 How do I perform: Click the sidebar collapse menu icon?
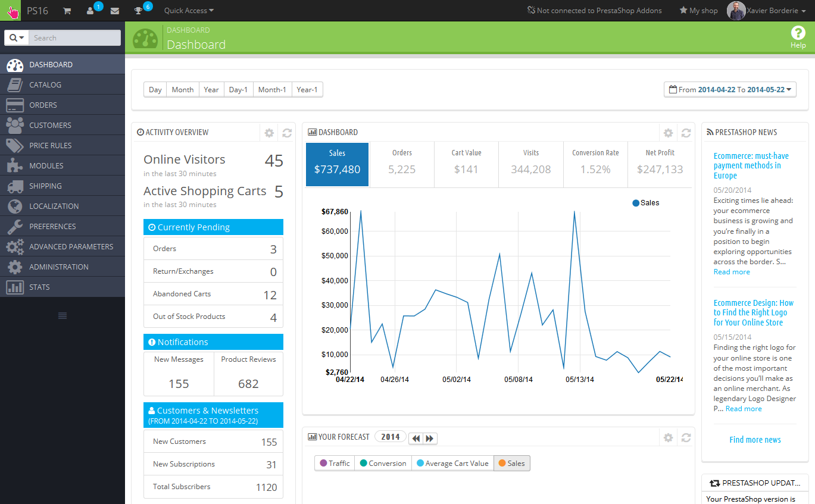(63, 315)
